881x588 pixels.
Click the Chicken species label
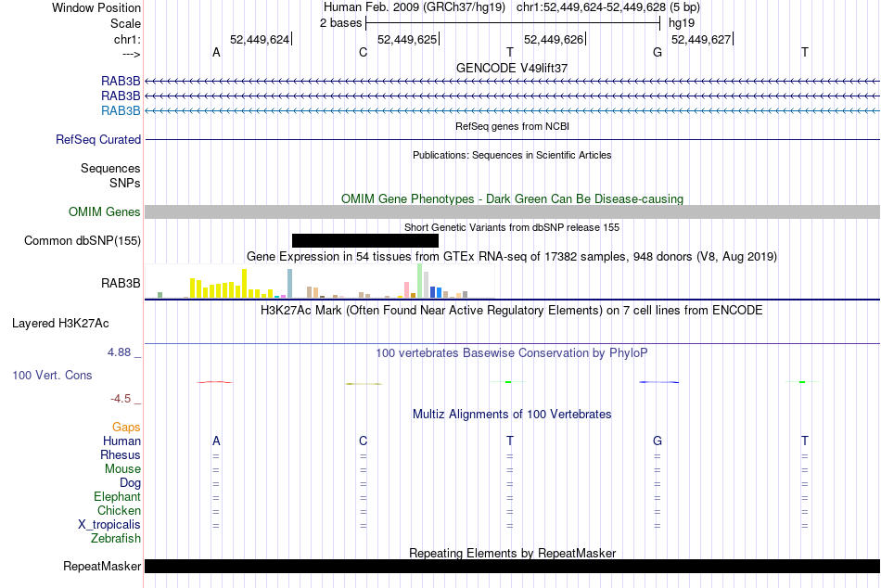point(119,510)
